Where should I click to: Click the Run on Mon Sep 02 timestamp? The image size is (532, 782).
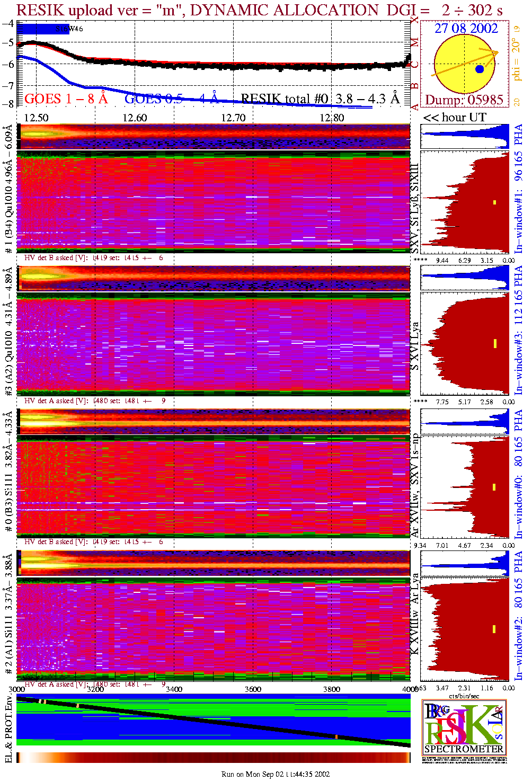pyautogui.click(x=276, y=774)
